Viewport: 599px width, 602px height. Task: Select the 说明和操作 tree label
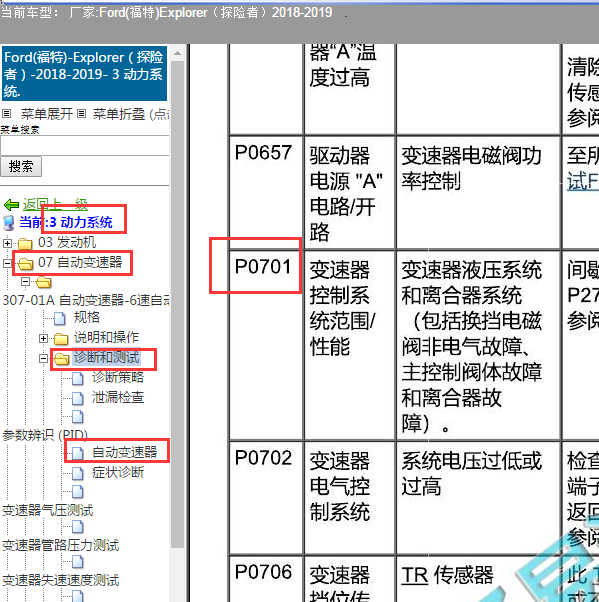(106, 337)
